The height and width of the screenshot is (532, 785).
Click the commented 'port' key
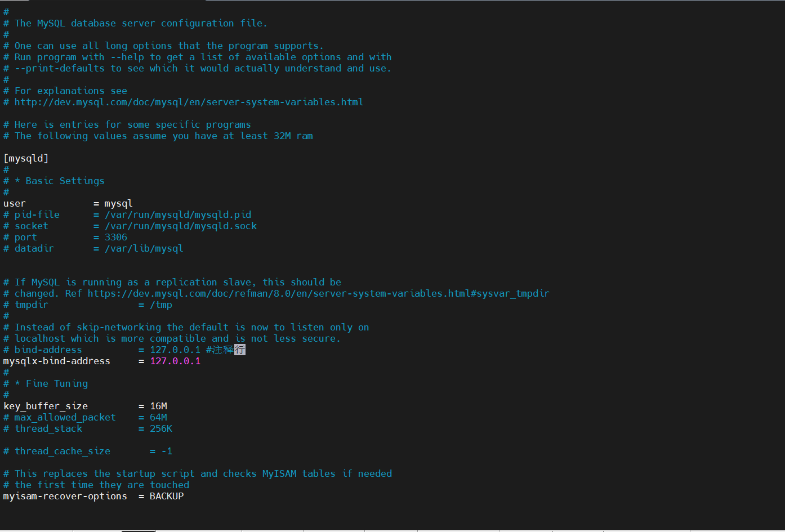[26, 238]
